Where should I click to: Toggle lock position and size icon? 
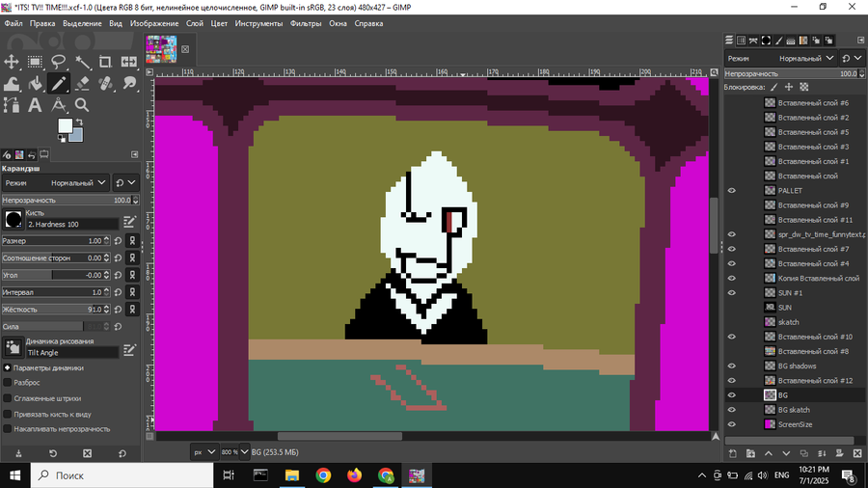(x=789, y=87)
